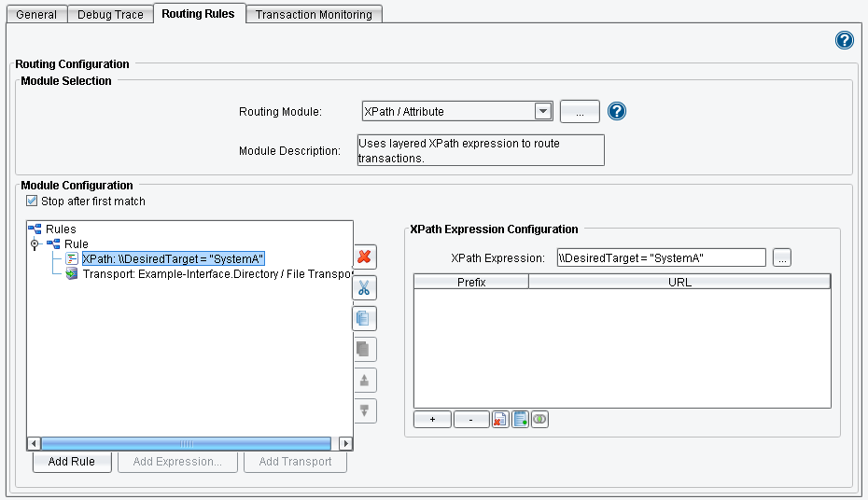Open the Routing Module dropdown
The image size is (868, 500).
543,112
